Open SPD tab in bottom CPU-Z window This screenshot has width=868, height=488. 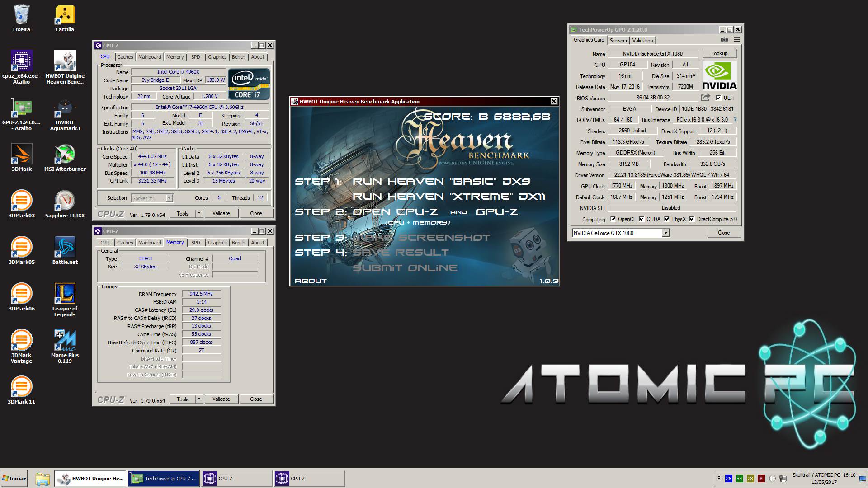(x=195, y=243)
